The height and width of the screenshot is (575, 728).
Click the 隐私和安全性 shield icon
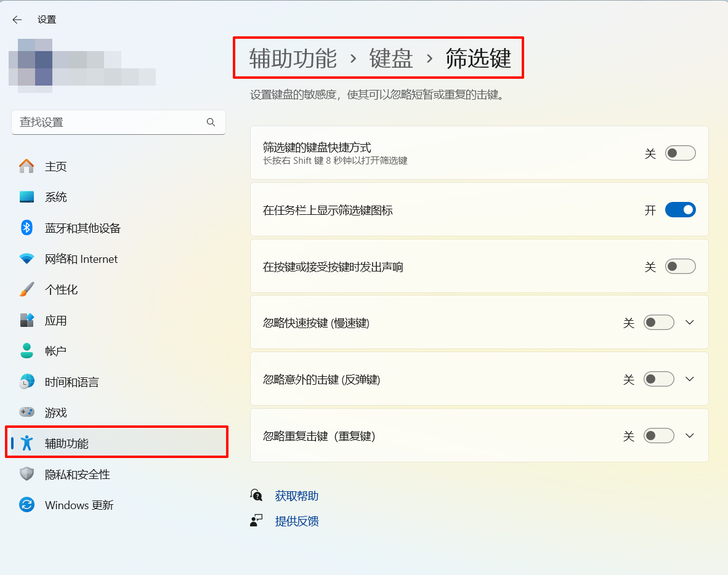[26, 474]
